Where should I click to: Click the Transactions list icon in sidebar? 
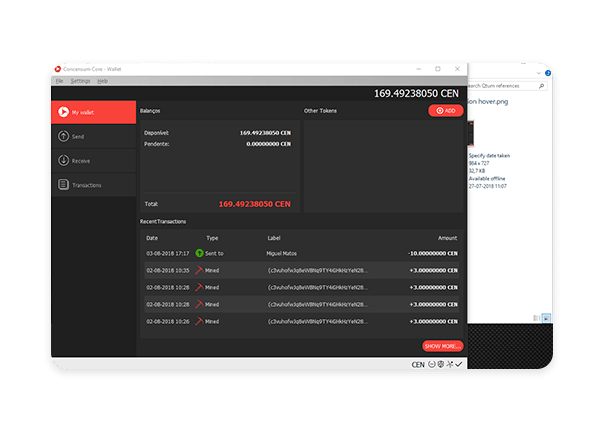(x=64, y=185)
